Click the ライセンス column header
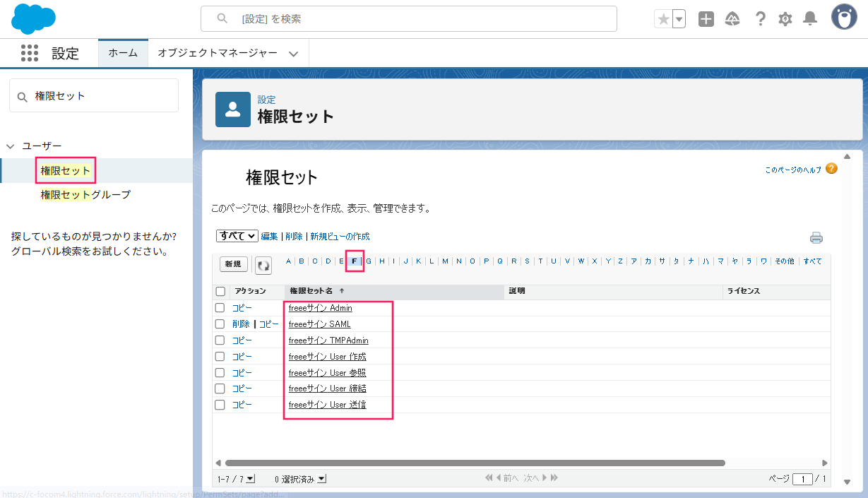Image resolution: width=868 pixels, height=498 pixels. tap(777, 291)
